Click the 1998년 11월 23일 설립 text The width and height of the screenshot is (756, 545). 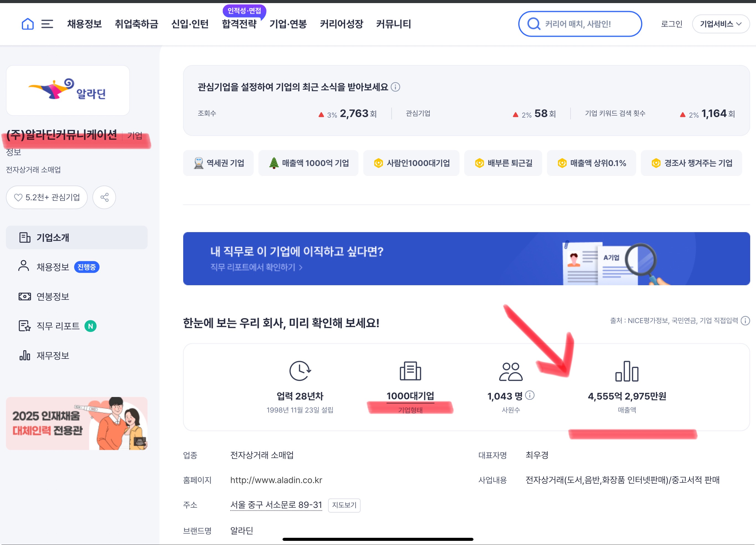(x=300, y=410)
